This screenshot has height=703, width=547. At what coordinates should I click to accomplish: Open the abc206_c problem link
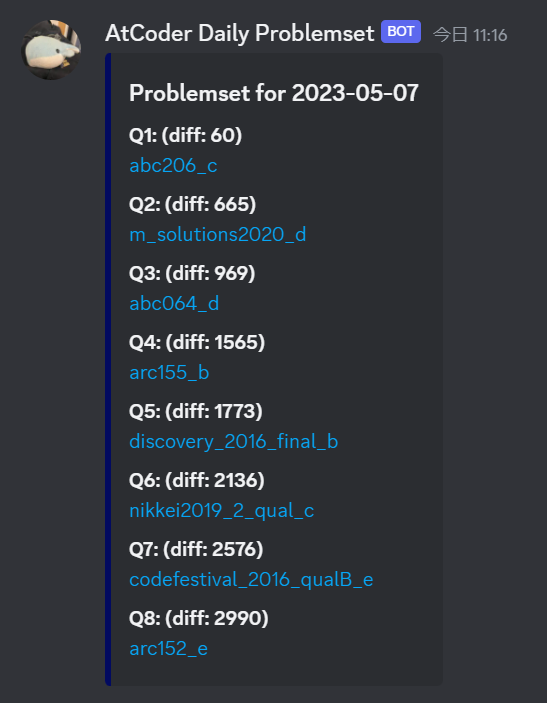click(x=173, y=165)
